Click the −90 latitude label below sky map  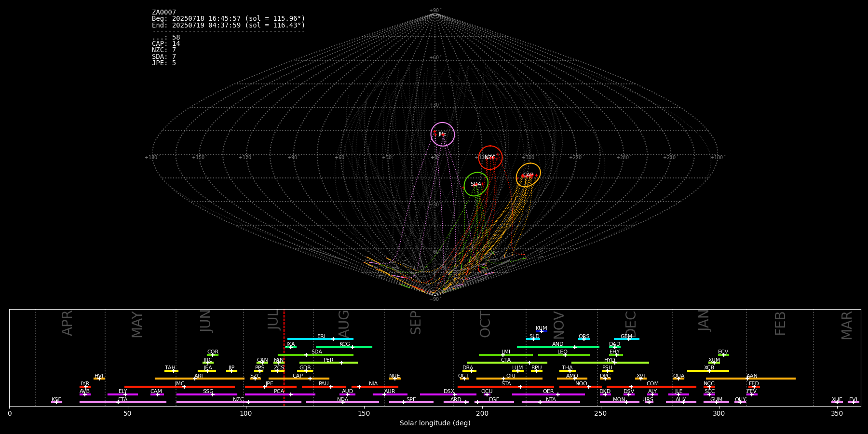coord(434,299)
